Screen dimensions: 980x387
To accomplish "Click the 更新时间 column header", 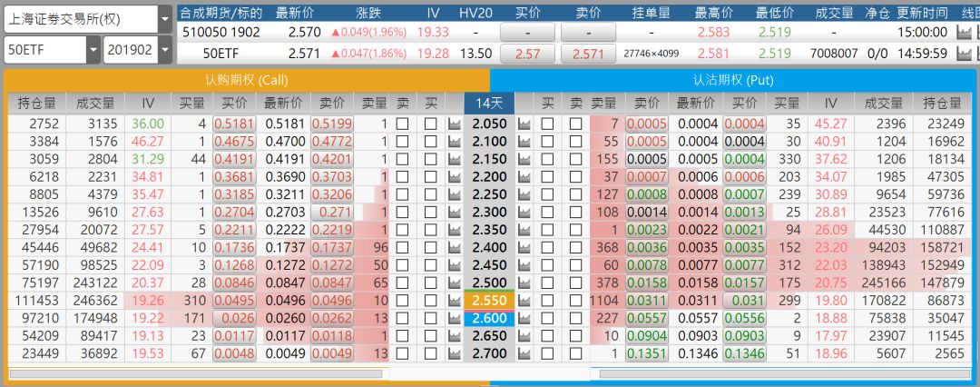I will click(x=922, y=13).
